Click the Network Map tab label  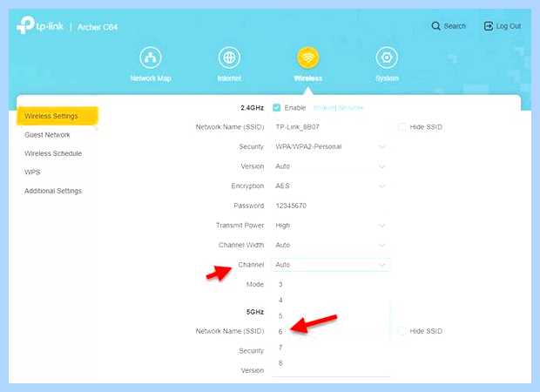tap(151, 78)
